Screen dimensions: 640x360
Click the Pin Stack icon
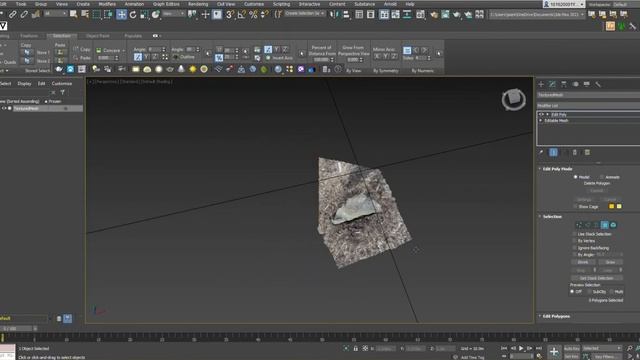click(541, 152)
